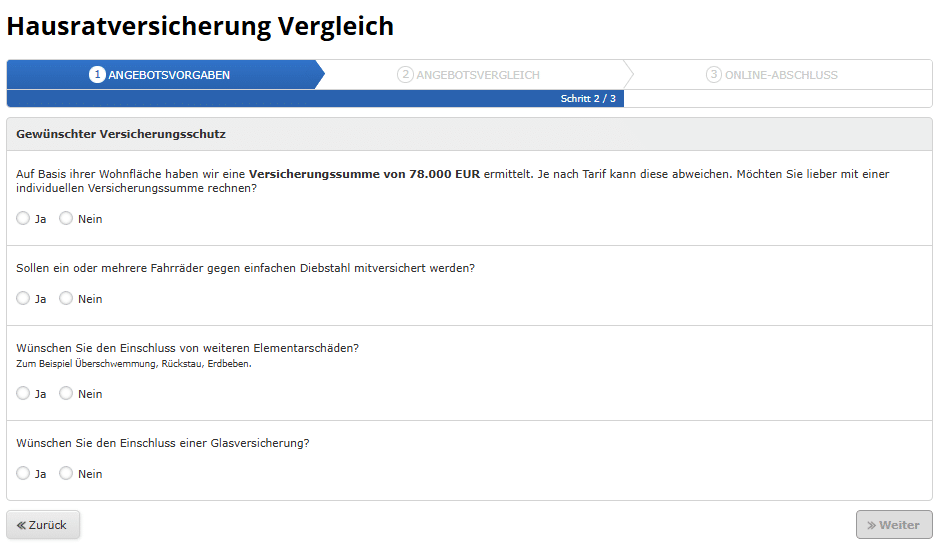
Task: Click the Zurück button
Action: click(x=43, y=525)
